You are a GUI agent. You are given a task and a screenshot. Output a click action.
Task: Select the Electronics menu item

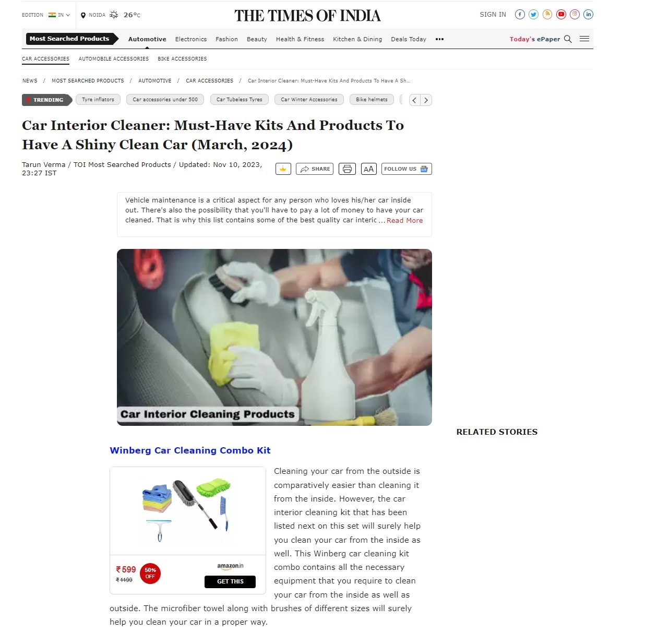pyautogui.click(x=191, y=39)
